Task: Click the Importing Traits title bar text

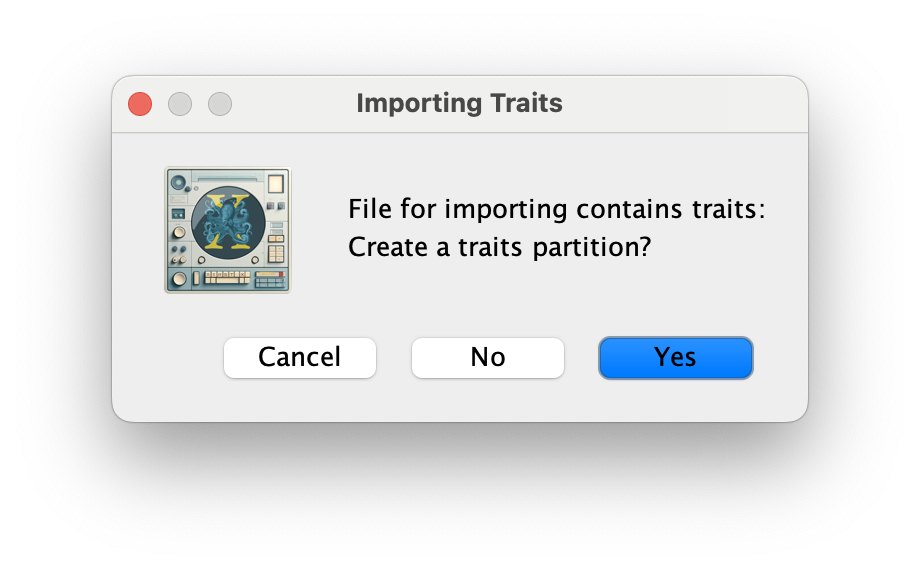Action: pyautogui.click(x=459, y=103)
